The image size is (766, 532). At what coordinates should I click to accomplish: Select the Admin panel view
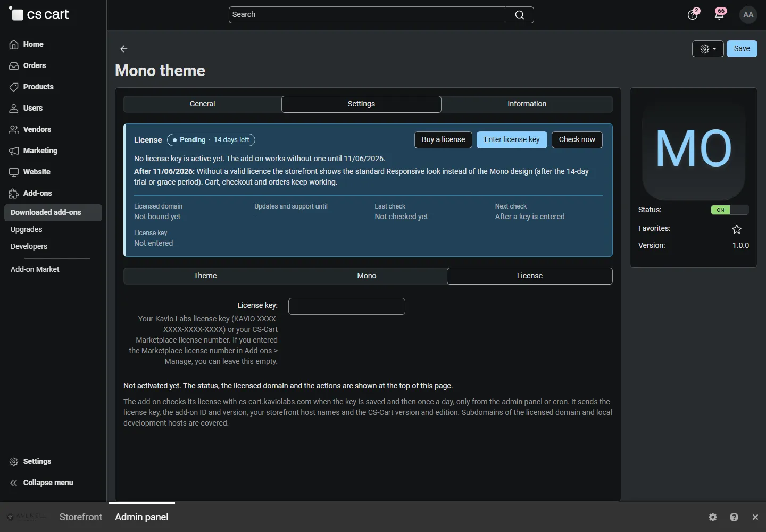[141, 517]
